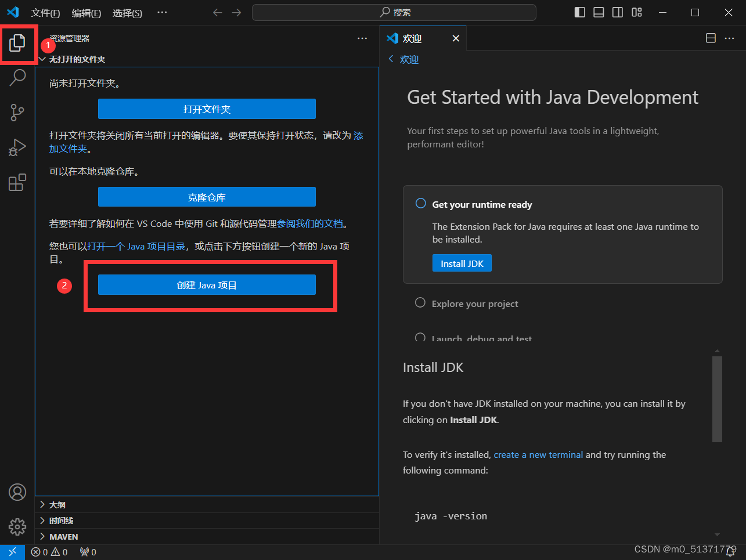Open errors and warnings count in status bar
This screenshot has height=560, width=746.
pos(49,552)
